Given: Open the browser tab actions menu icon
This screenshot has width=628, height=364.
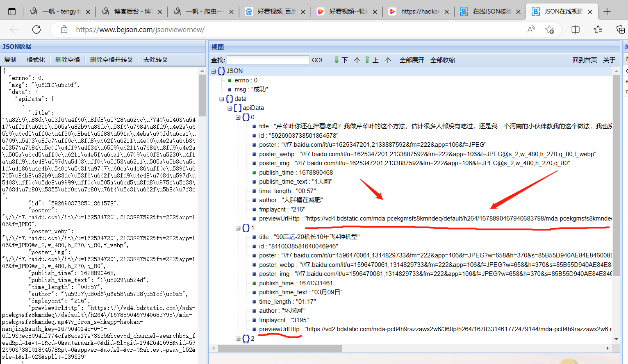Looking at the screenshot, I should (x=12, y=11).
